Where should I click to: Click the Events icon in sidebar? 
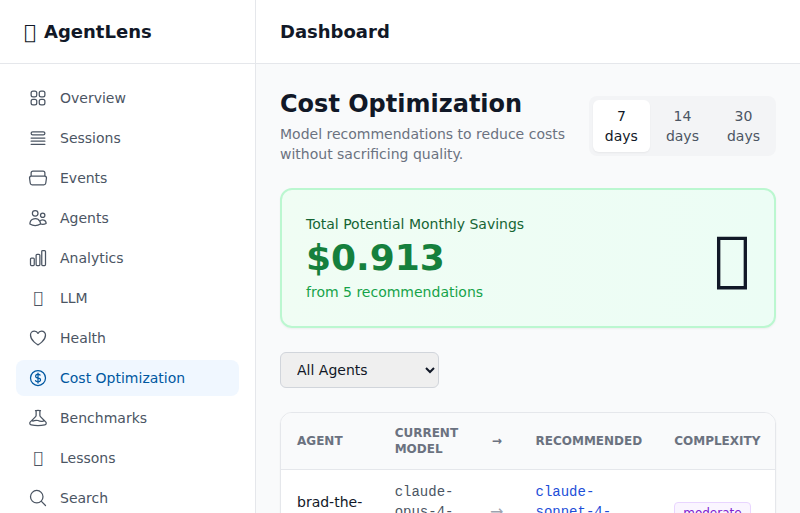[38, 178]
